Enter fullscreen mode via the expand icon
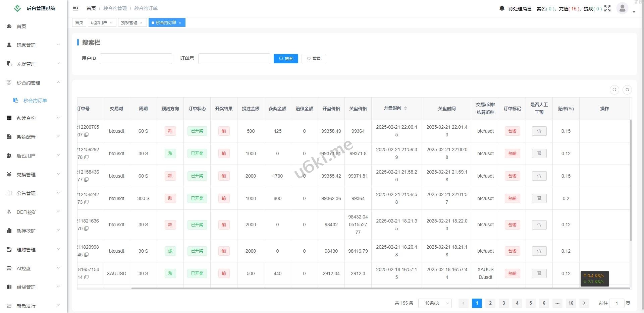This screenshot has height=313, width=644. tap(607, 8)
